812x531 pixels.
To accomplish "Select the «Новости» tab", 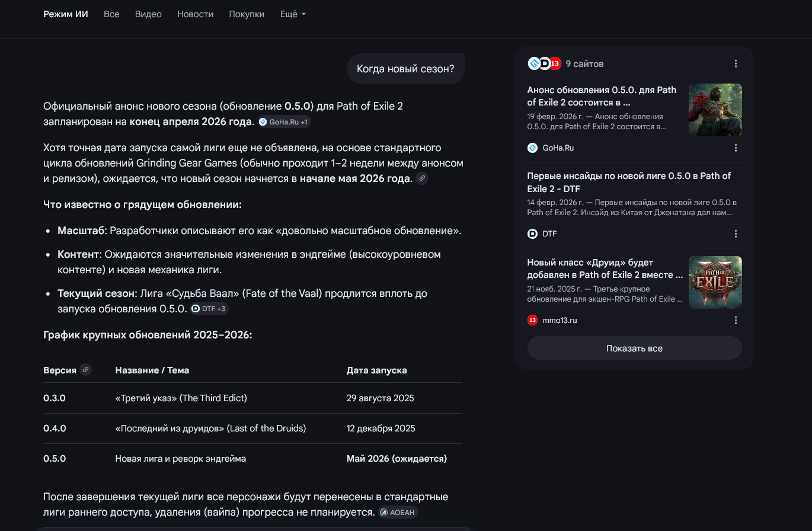I will pos(195,14).
